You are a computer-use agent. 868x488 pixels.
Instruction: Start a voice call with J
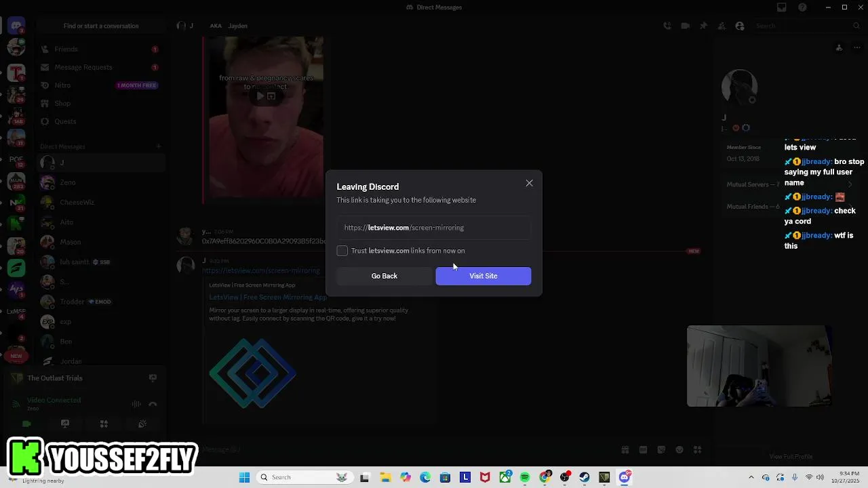667,26
